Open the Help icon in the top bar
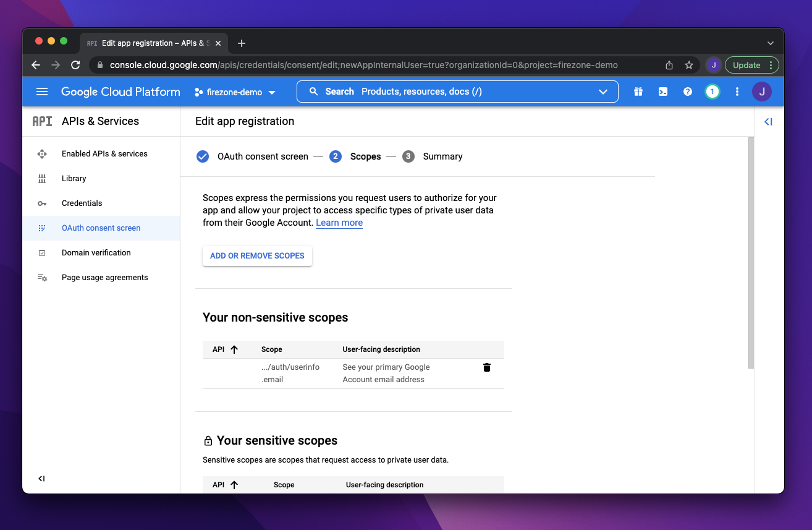Image resolution: width=812 pixels, height=530 pixels. point(687,91)
